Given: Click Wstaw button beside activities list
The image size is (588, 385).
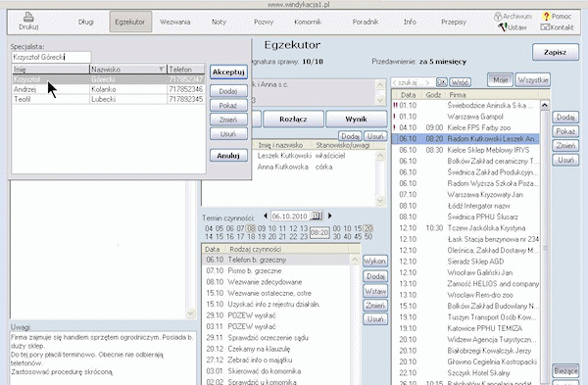Looking at the screenshot, I should 375,291.
